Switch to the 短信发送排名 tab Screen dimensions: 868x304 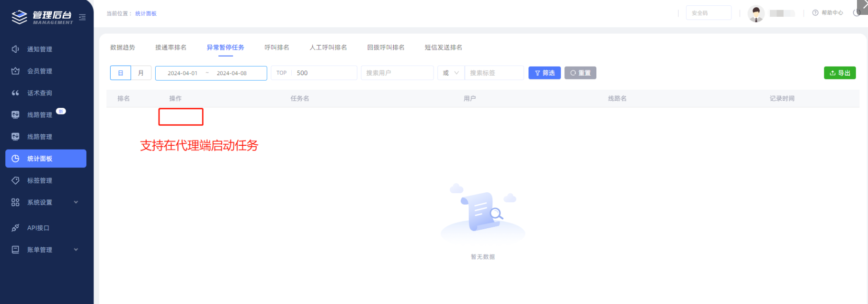[443, 47]
